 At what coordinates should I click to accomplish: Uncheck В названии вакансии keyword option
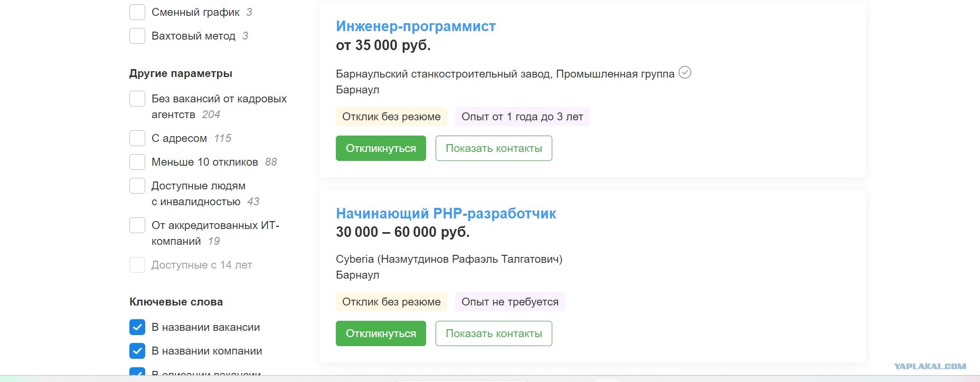(137, 327)
